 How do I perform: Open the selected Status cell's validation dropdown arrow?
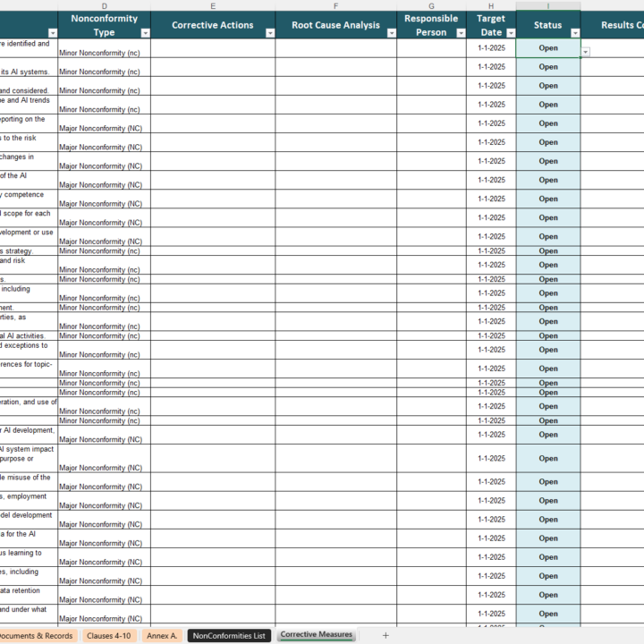[585, 52]
